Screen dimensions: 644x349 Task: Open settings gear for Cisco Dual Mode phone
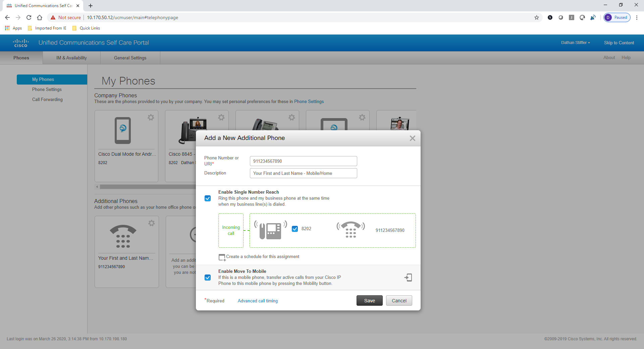[x=151, y=117]
